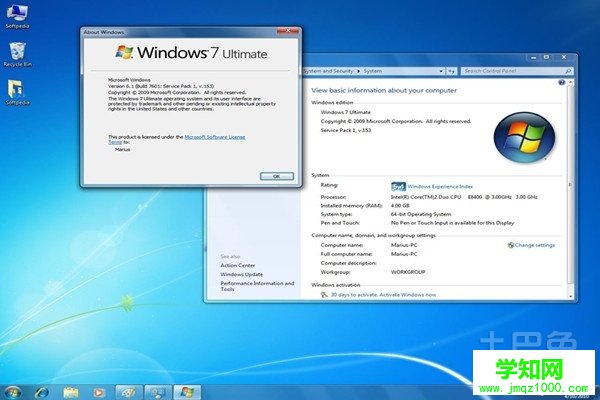Select the Version 6.1 build line in About Windows

(x=161, y=87)
